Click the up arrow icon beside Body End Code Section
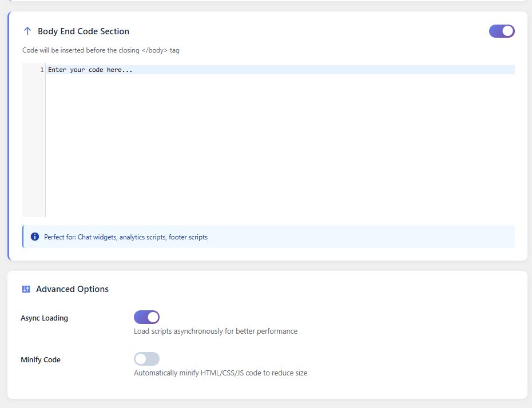Screen dimensions: 532x408 pyautogui.click(x=27, y=31)
